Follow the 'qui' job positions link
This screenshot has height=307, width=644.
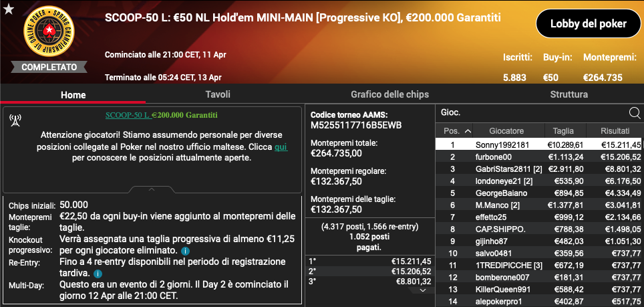[x=281, y=146]
